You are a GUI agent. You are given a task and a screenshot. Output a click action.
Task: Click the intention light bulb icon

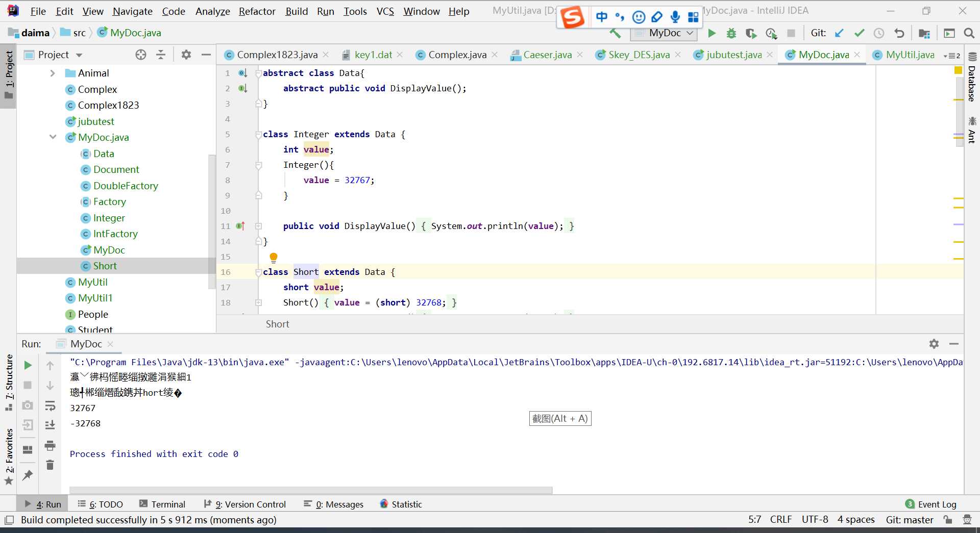[274, 258]
